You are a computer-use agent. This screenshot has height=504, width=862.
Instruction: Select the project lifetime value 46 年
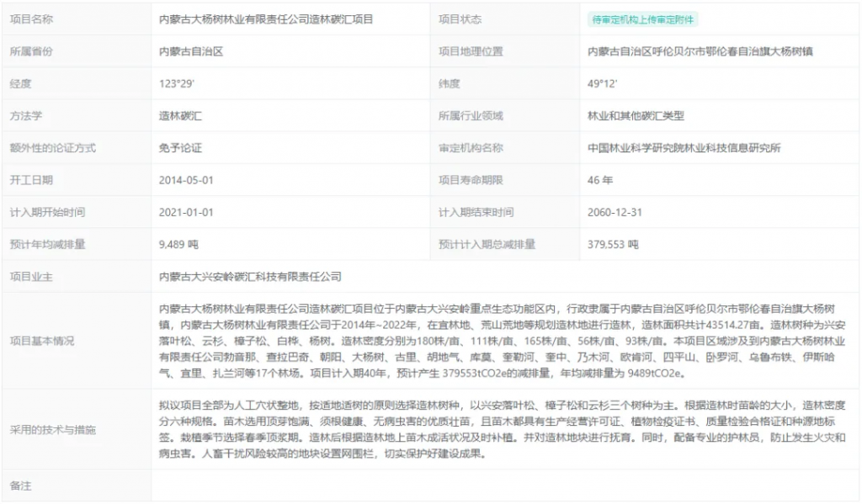pyautogui.click(x=600, y=180)
